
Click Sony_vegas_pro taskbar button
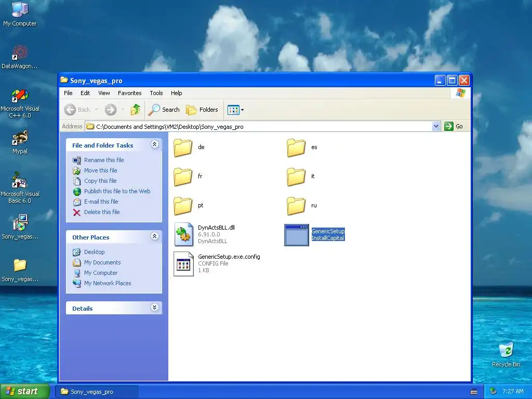(97, 392)
